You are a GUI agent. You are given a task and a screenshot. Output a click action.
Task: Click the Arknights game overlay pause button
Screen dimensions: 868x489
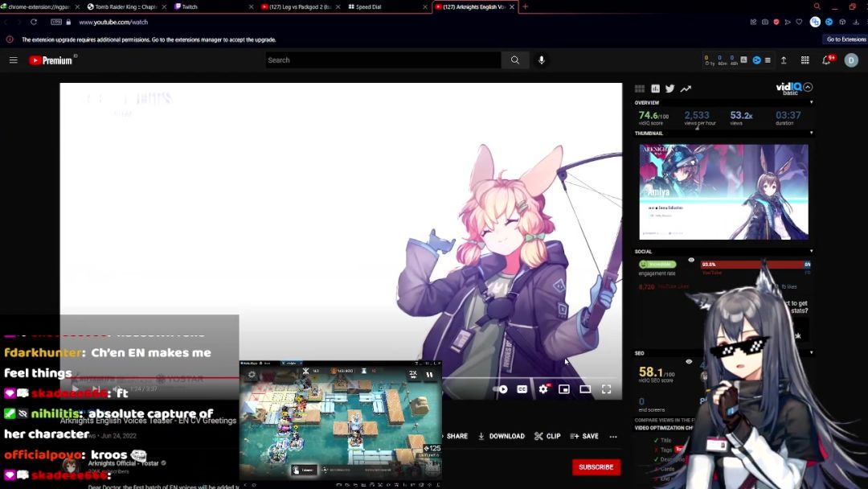[x=429, y=375]
